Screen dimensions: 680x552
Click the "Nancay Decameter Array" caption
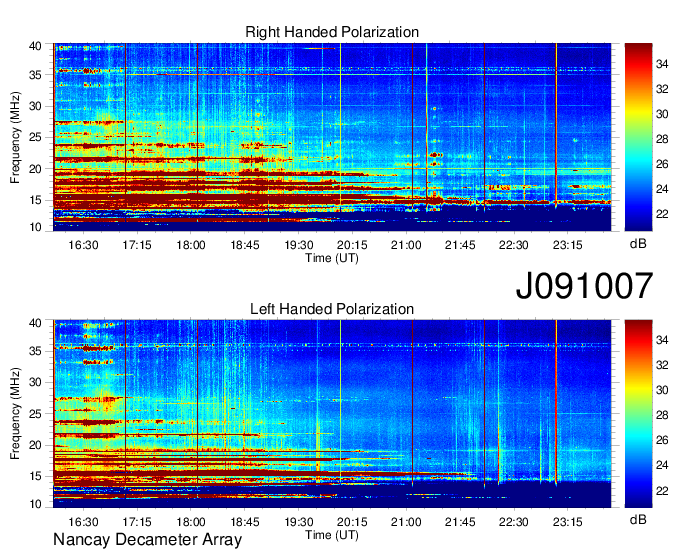coord(147,540)
